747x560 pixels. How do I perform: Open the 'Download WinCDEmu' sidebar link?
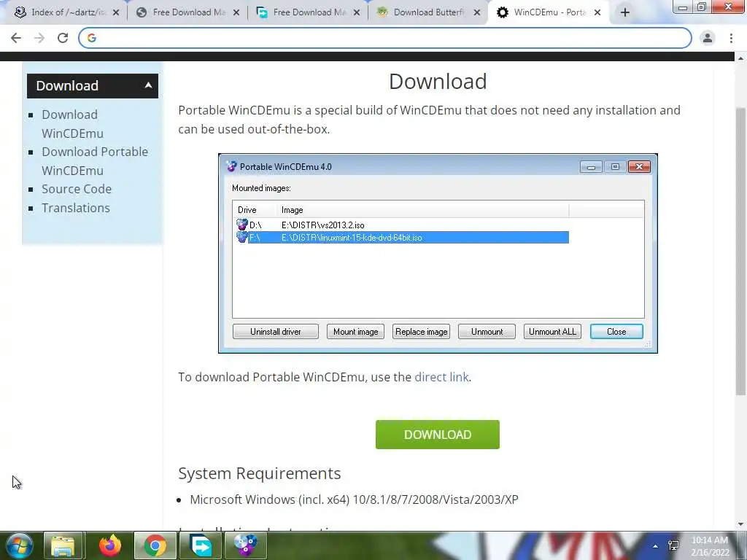click(x=72, y=124)
